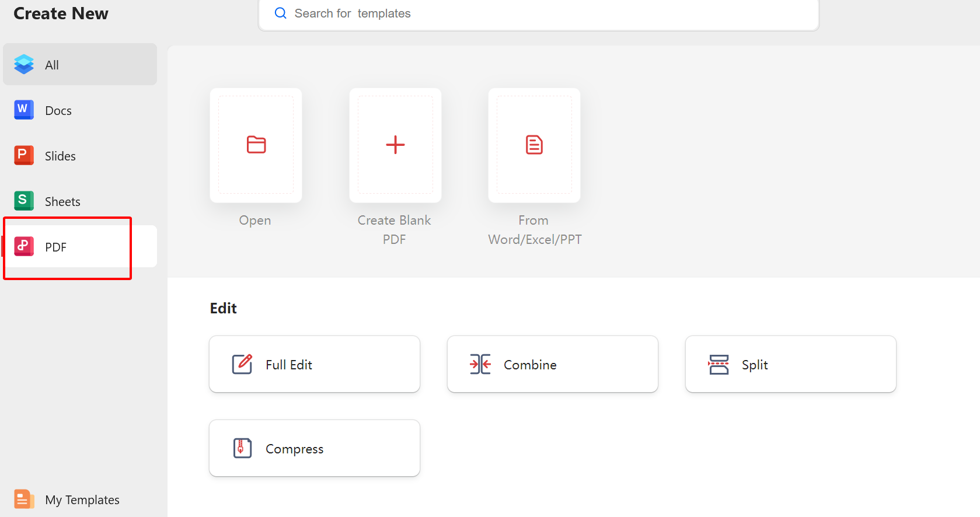980x517 pixels.
Task: Click the Combine merge arrows icon
Action: point(480,364)
